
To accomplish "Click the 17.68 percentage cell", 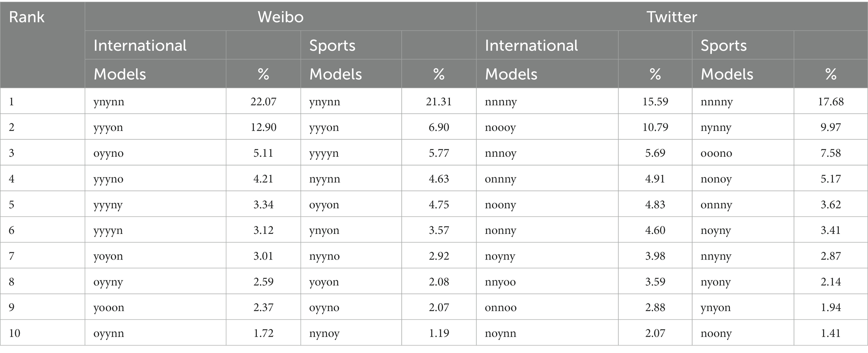I will coord(831,101).
